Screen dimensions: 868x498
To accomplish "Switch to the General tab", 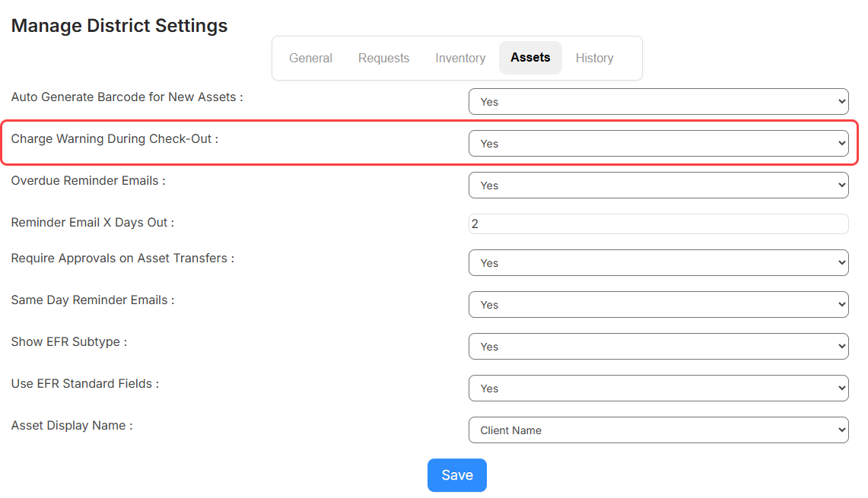I will pyautogui.click(x=310, y=58).
